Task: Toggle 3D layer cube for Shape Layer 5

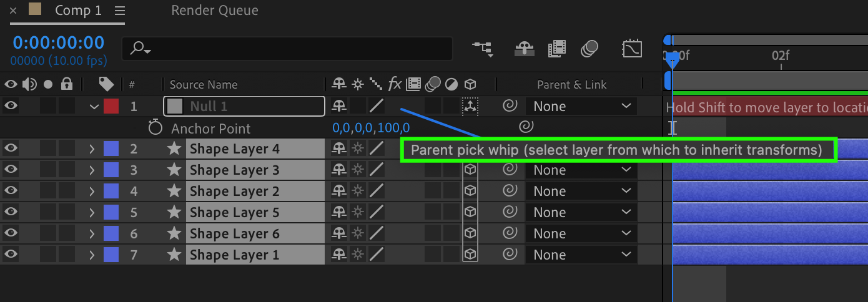Action: 470,212
